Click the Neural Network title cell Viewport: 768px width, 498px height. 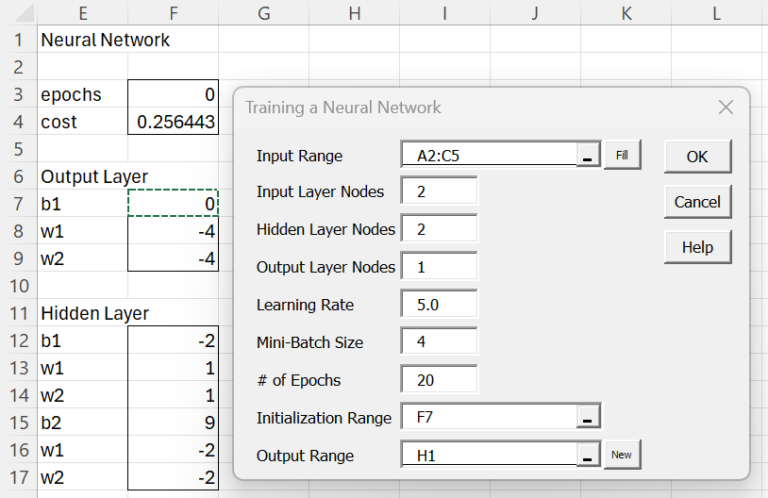pos(105,41)
